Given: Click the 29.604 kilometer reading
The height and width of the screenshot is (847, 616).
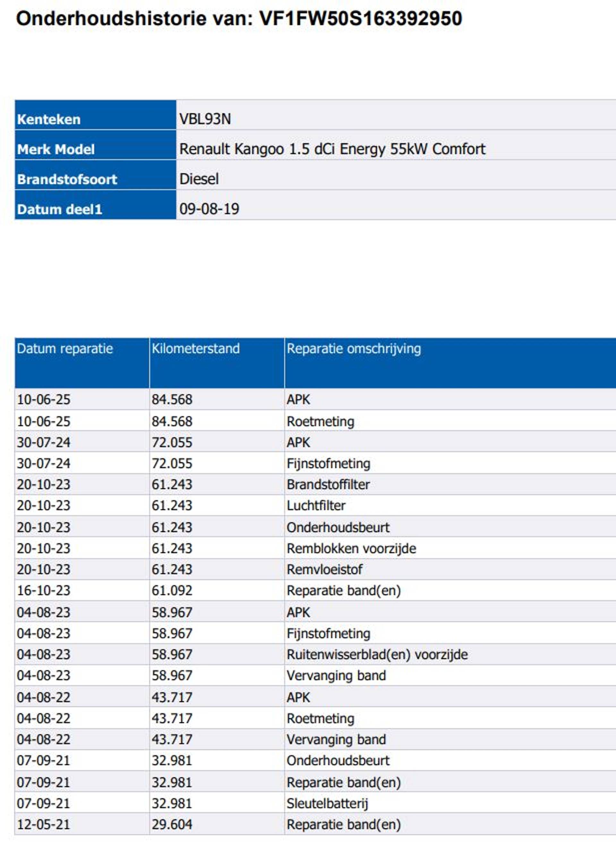Looking at the screenshot, I should pos(172,824).
